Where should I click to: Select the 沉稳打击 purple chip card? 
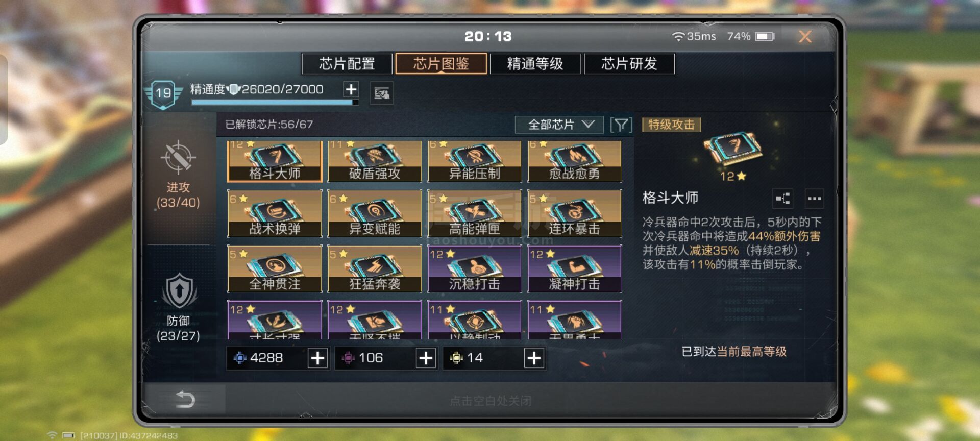pyautogui.click(x=474, y=269)
